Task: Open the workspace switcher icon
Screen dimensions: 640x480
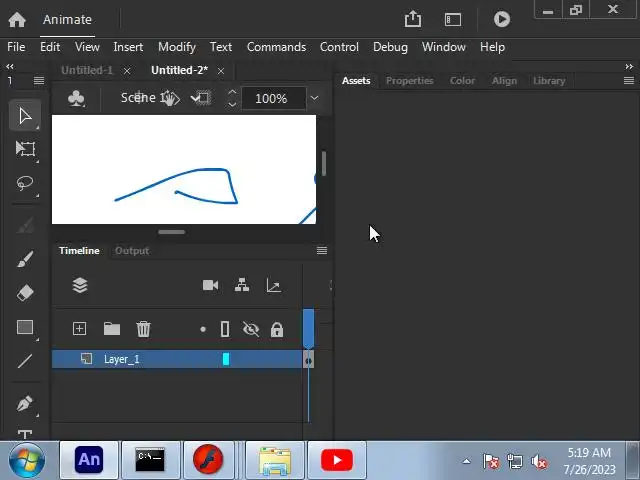Action: 453,19
